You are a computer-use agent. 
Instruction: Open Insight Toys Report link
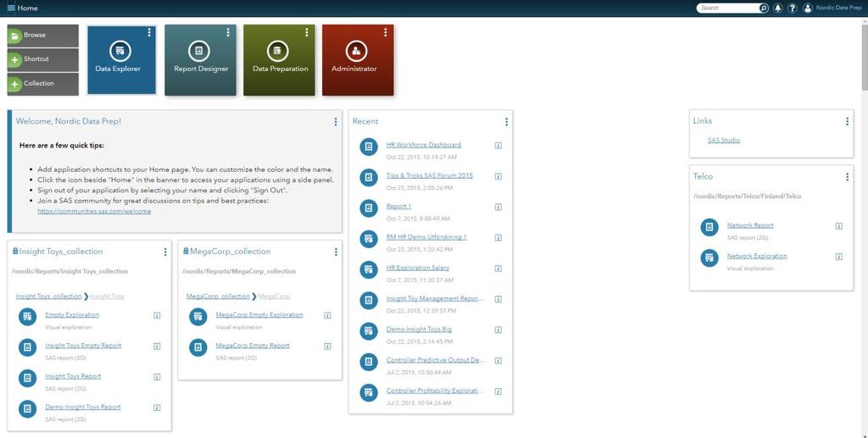73,376
